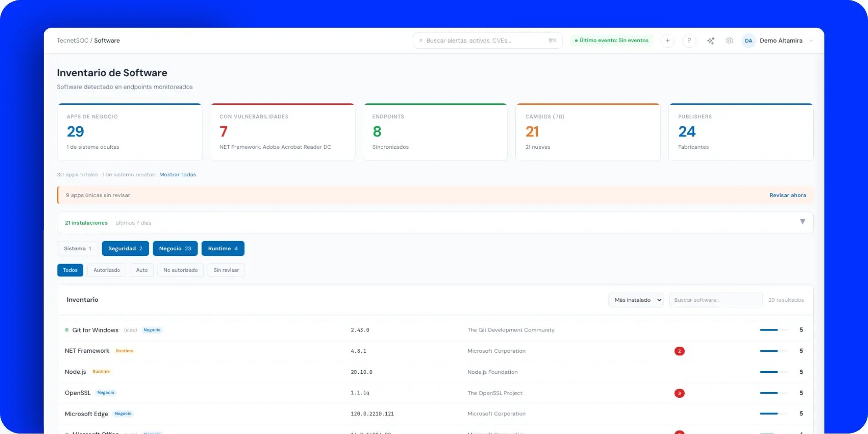This screenshot has height=434, width=868.
Task: Click the red vulnerability badge for OpenSSL
Action: coord(679,393)
